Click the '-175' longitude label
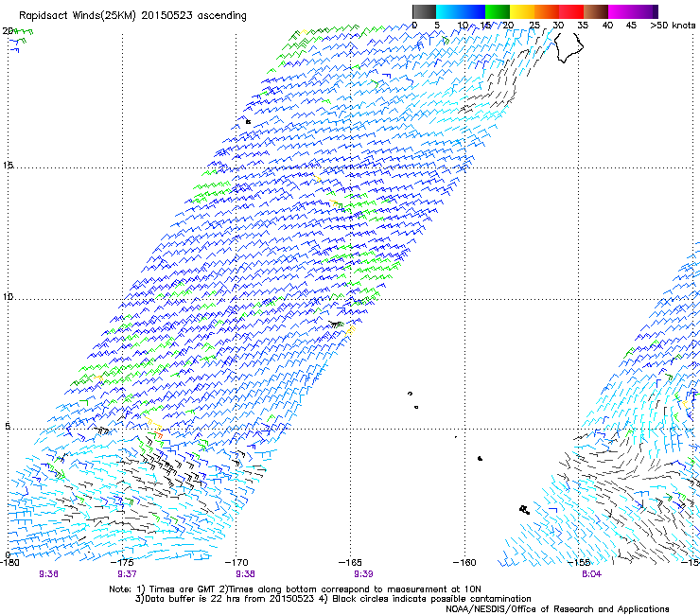 [122, 563]
